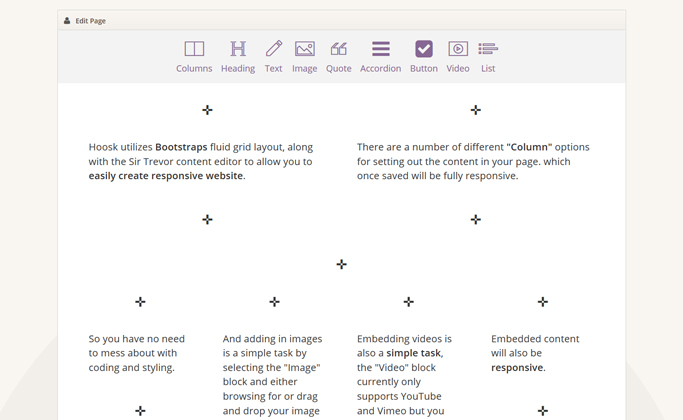Edit the 'Hoosk utilizes Bootstraps' text block
Viewport: 683px width, 420px height.
click(200, 161)
